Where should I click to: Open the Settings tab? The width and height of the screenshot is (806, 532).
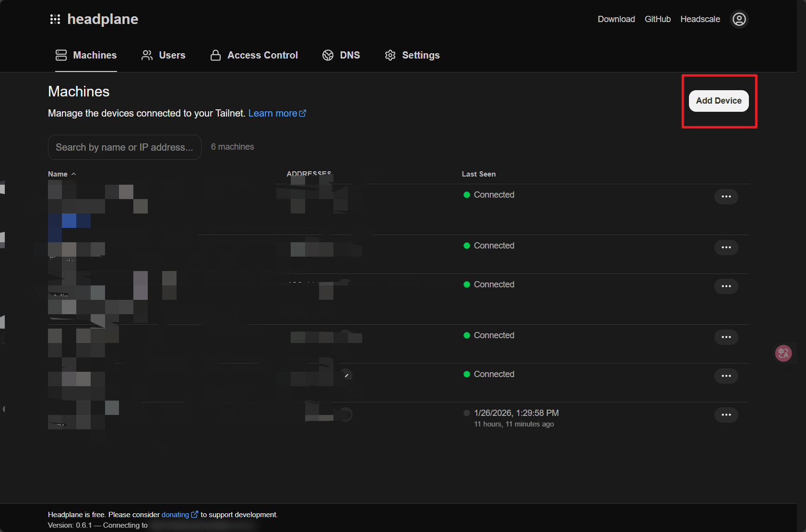pyautogui.click(x=412, y=55)
